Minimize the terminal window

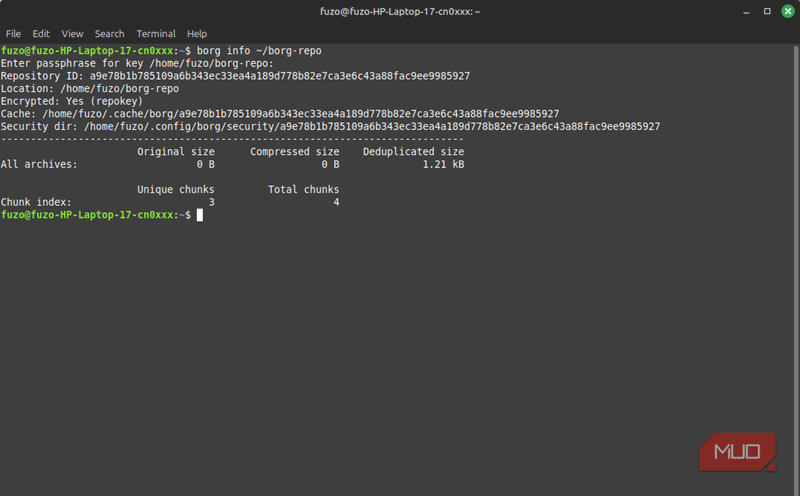pyautogui.click(x=744, y=11)
